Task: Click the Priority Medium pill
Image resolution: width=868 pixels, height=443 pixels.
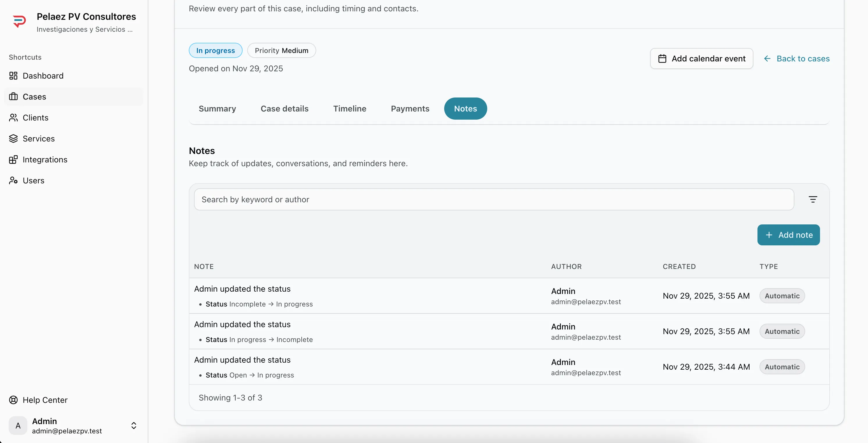Action: (281, 51)
